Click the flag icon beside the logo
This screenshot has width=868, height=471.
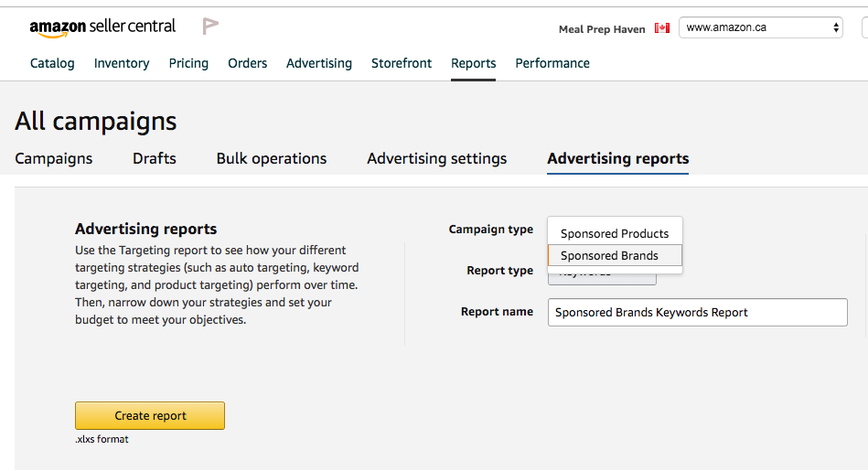tap(210, 26)
